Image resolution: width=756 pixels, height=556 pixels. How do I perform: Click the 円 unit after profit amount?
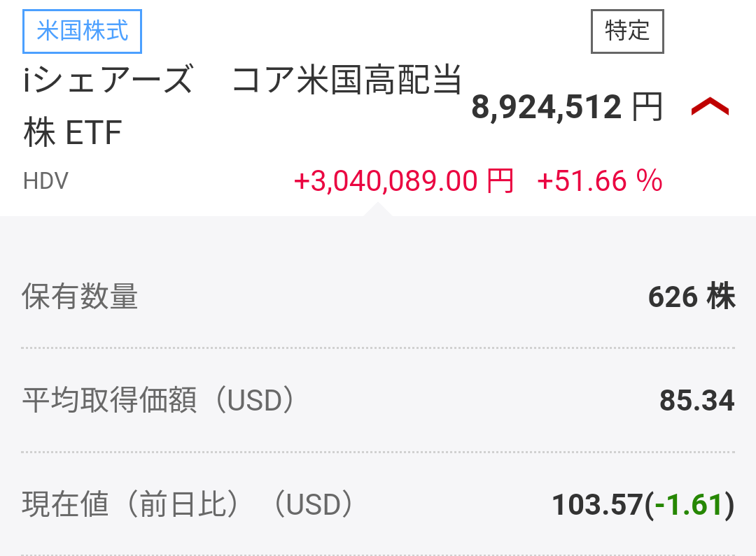[500, 182]
